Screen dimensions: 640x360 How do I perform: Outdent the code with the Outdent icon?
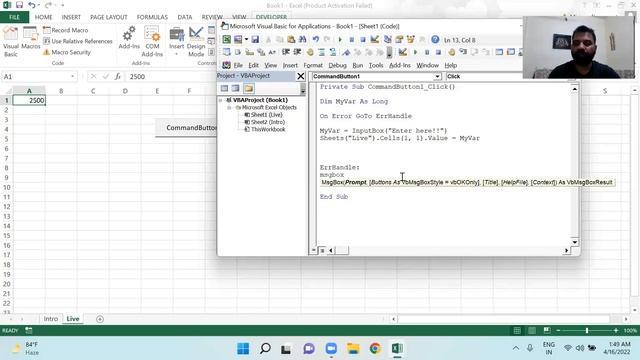[297, 52]
